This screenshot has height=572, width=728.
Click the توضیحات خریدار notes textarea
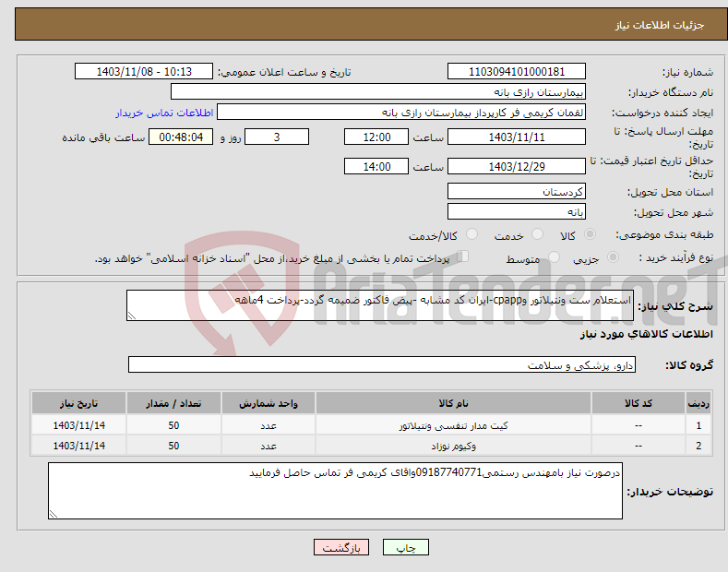tap(335, 491)
